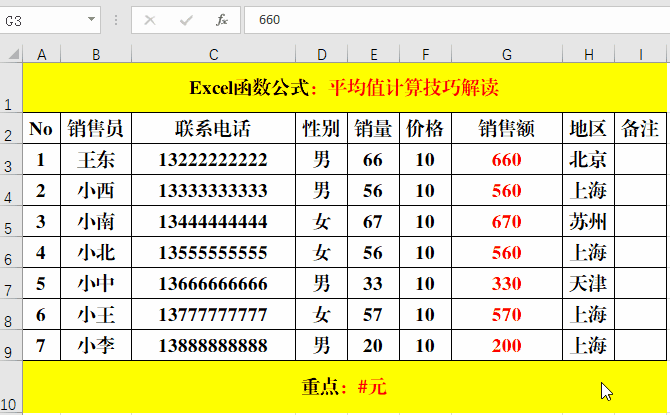
Task: Select cell with name 小西
Action: 96,190
